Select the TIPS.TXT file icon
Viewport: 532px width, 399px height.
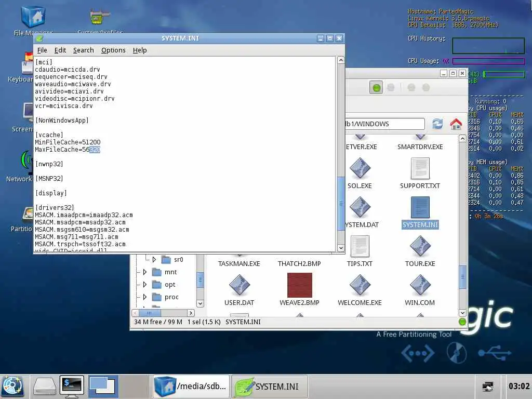click(360, 246)
